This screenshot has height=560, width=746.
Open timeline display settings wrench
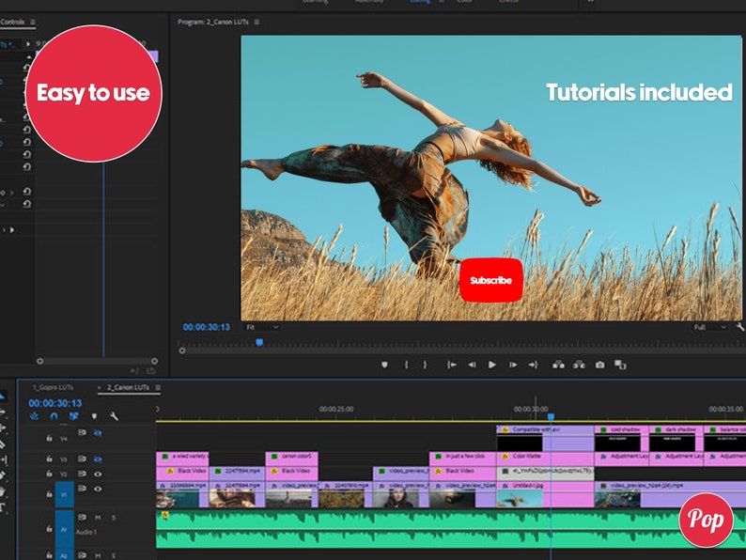pos(114,416)
